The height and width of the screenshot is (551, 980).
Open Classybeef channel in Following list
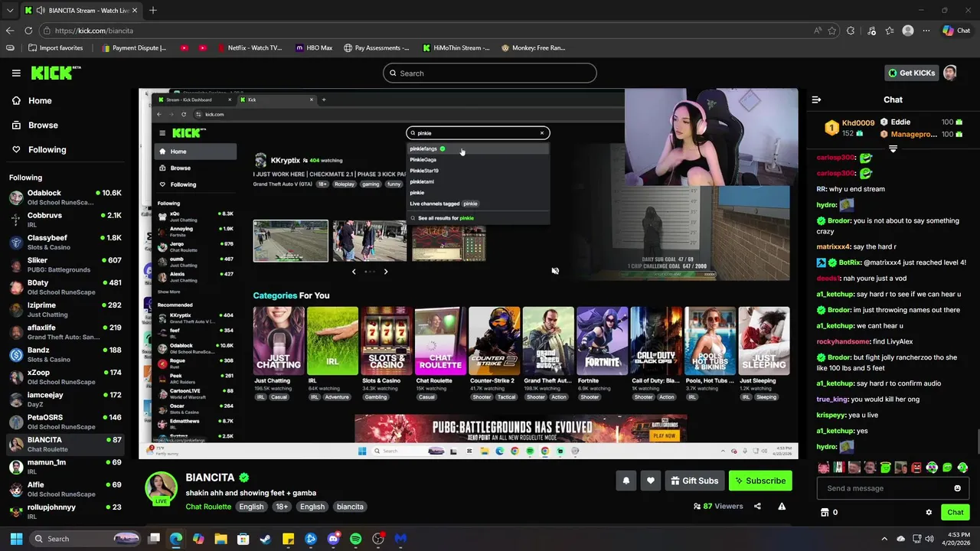65,243
